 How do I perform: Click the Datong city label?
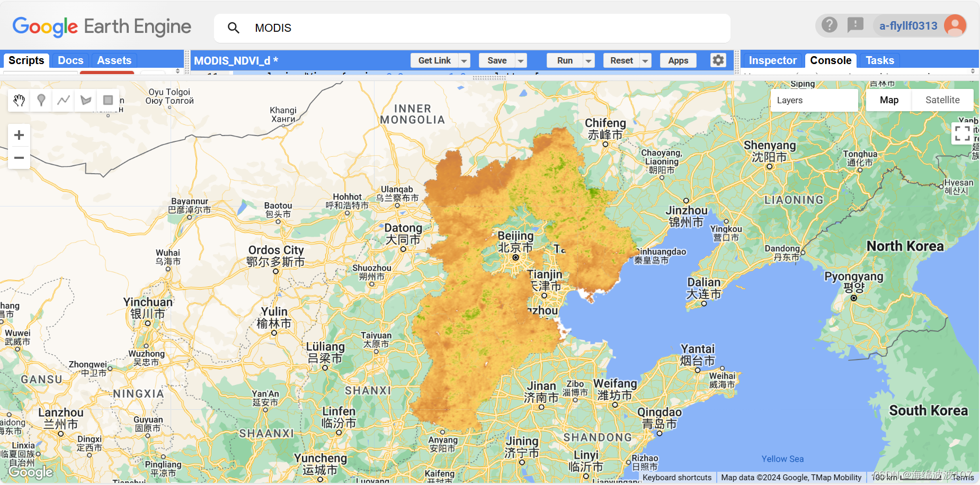403,233
